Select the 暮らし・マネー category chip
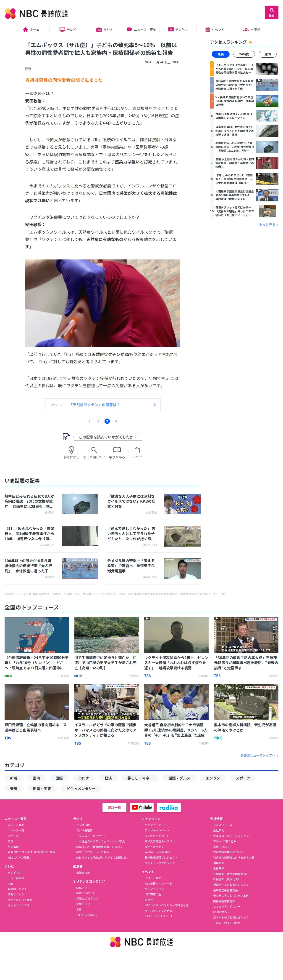Viewport: 283px width, 980px height. coord(140,778)
